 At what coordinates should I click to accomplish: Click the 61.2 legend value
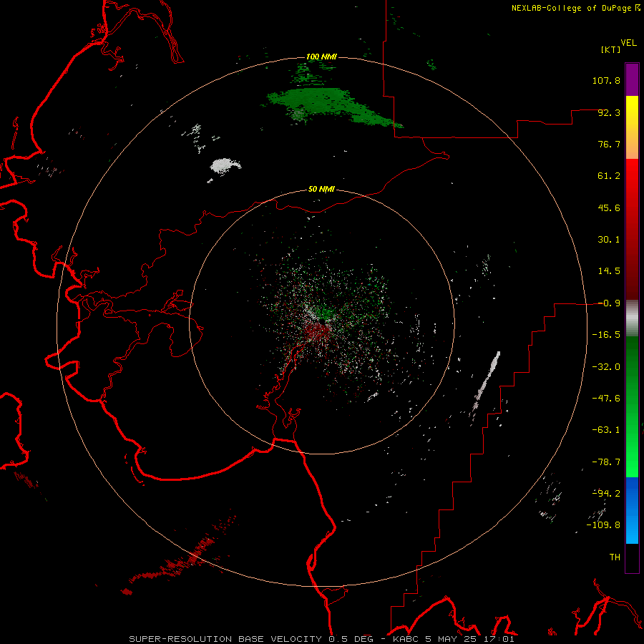[609, 176]
